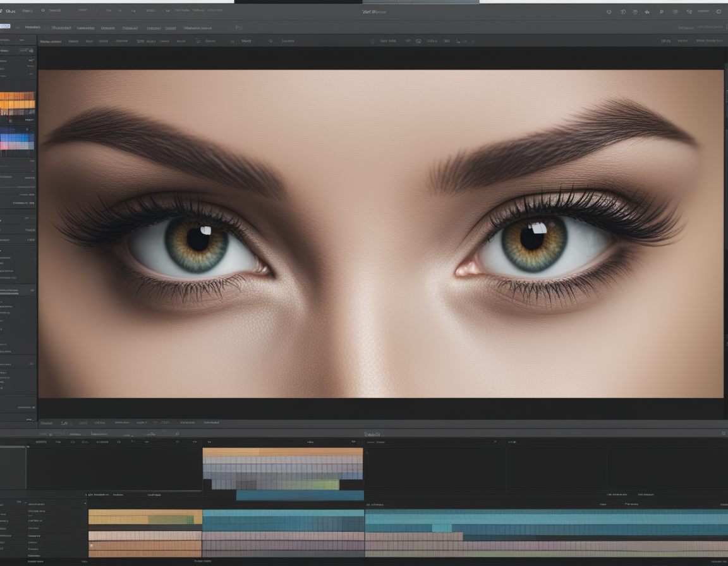Select the green clip segment in the upper timeline cluster
This screenshot has height=566, width=728.
[309, 485]
